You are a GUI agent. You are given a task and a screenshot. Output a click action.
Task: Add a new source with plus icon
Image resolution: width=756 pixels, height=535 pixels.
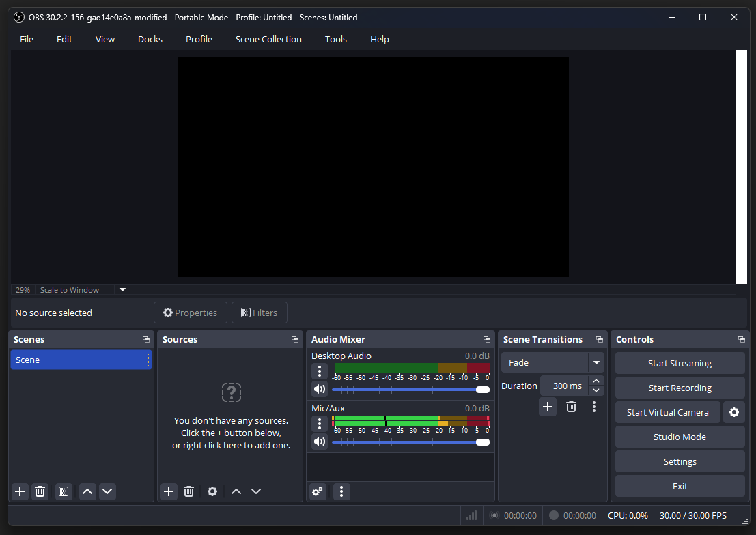click(169, 491)
